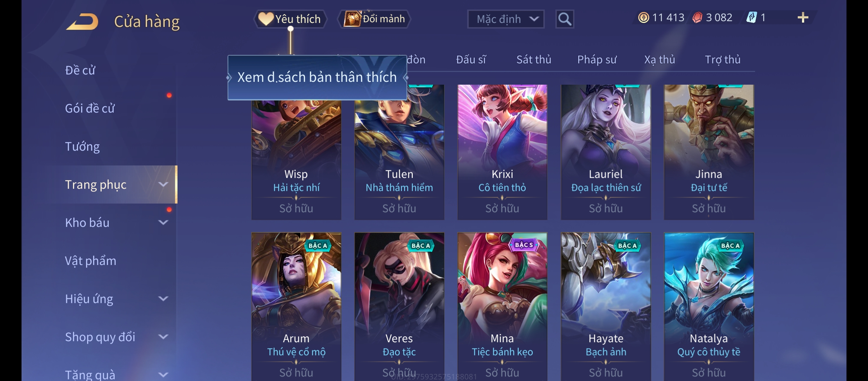868x381 pixels.
Task: Tap the heart icon in Yêu thích
Action: pyautogui.click(x=266, y=19)
